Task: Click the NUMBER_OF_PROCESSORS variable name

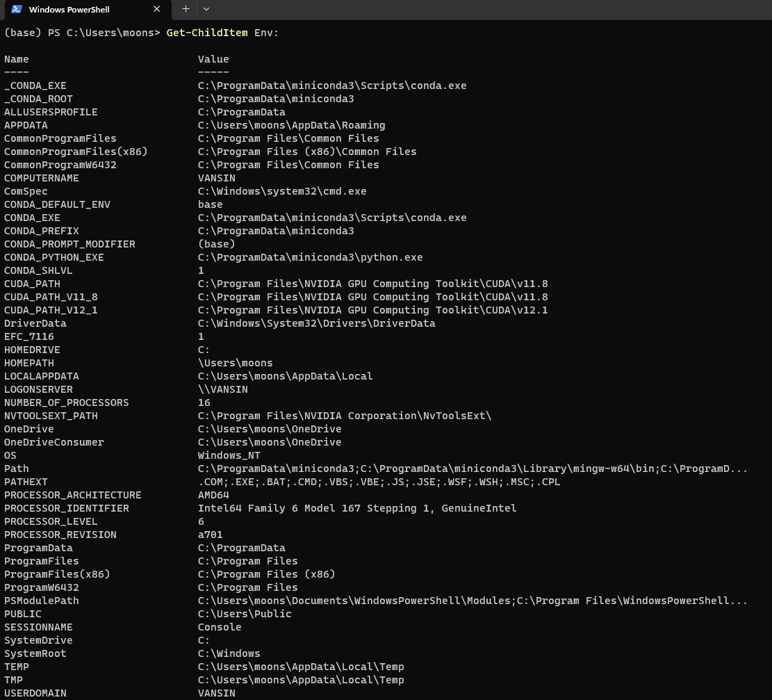Action: tap(67, 402)
